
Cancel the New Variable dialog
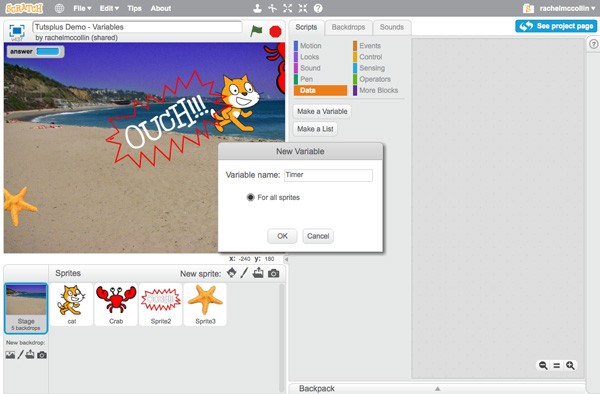(x=318, y=236)
